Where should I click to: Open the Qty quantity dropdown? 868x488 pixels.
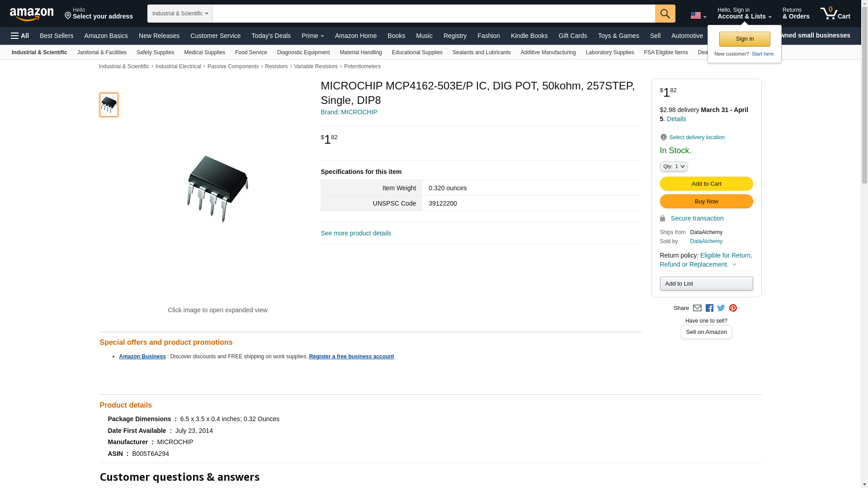coord(674,166)
